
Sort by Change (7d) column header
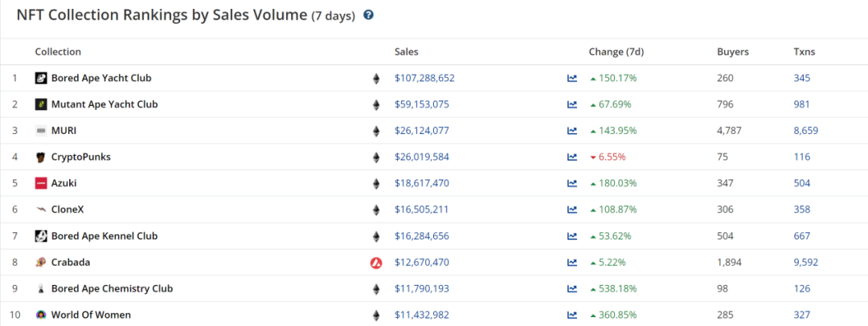tap(616, 51)
